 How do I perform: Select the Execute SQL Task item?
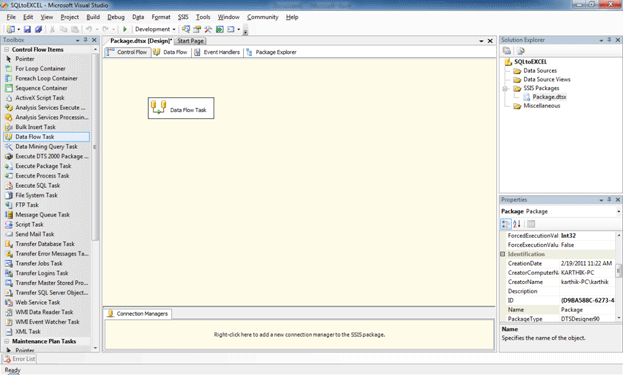pos(37,186)
